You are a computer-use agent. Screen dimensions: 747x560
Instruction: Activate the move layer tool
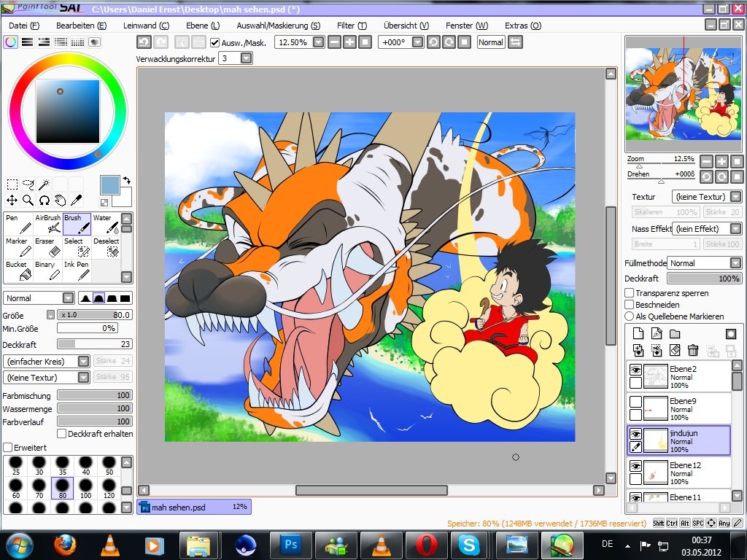click(12, 201)
